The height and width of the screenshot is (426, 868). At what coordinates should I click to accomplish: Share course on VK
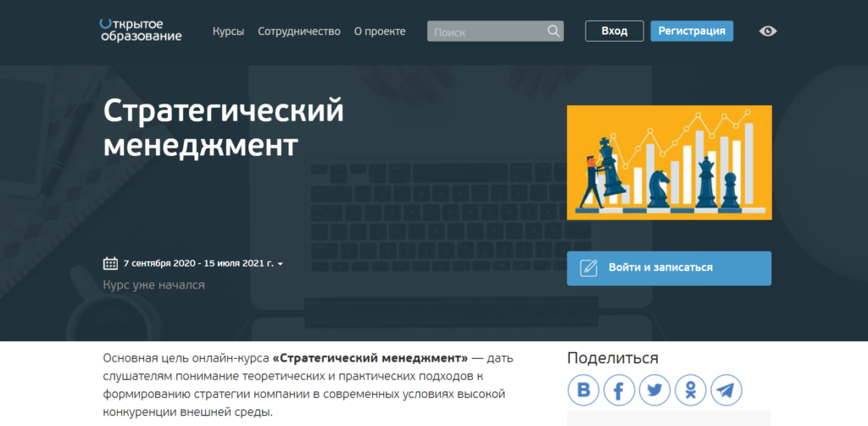tap(583, 390)
